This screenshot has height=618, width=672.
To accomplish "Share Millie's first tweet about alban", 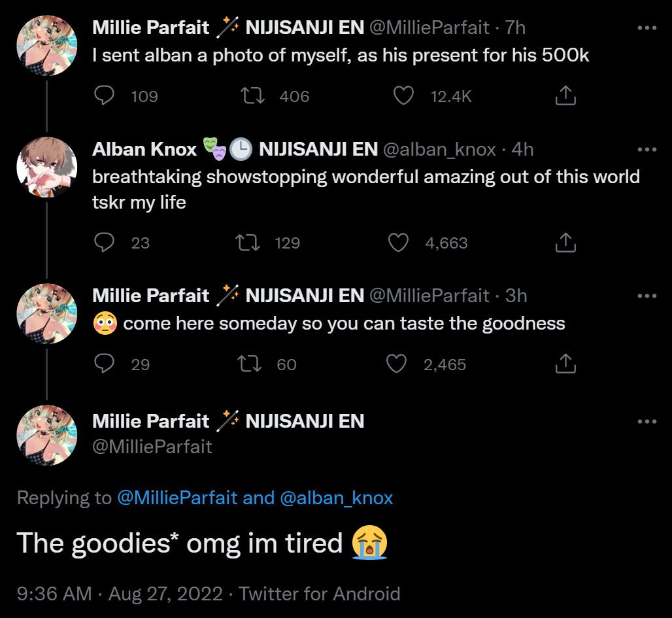I will (x=565, y=96).
